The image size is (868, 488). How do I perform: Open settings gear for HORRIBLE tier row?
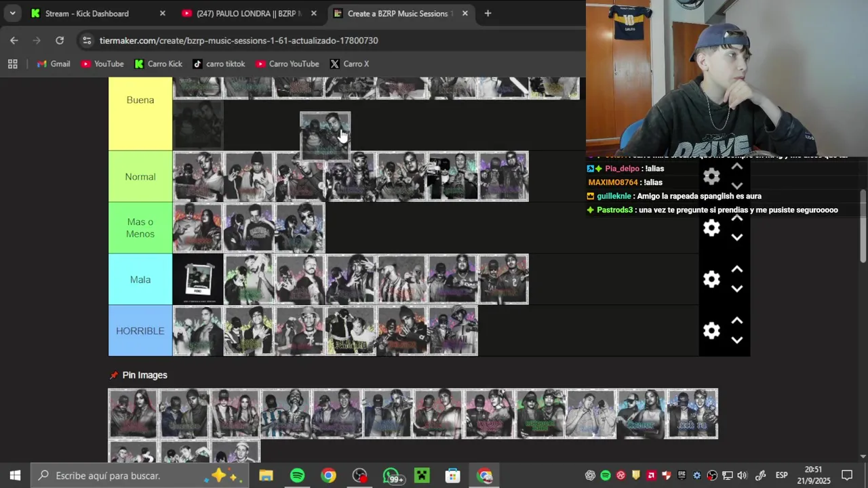pos(711,331)
